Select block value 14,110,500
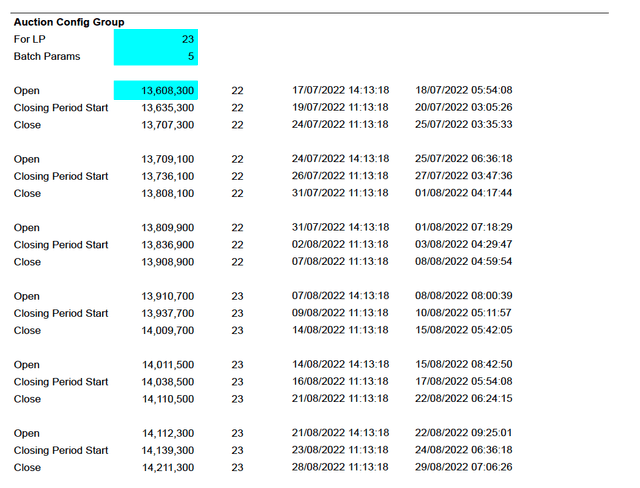This screenshot has height=488, width=640. pos(168,399)
